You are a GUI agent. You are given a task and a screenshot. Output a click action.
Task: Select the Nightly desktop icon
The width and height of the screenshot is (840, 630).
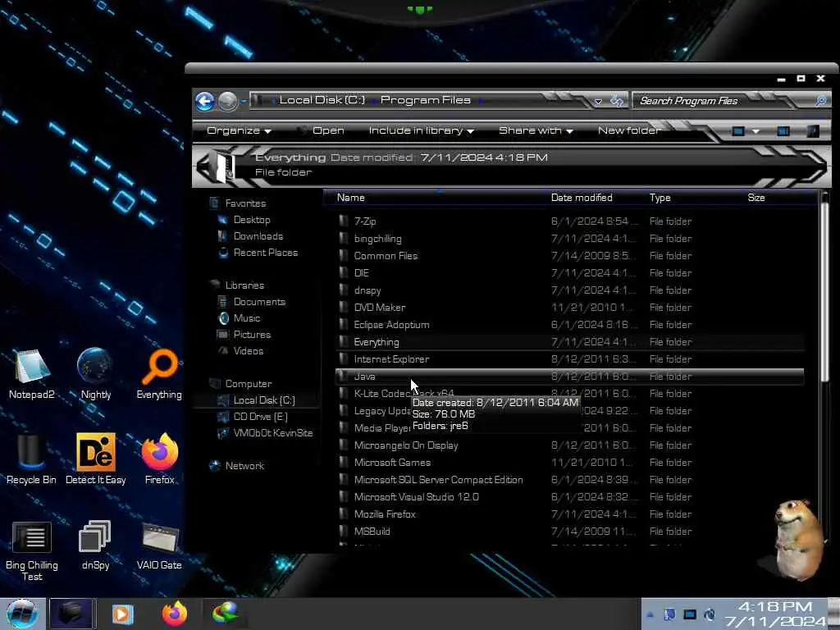pyautogui.click(x=96, y=374)
